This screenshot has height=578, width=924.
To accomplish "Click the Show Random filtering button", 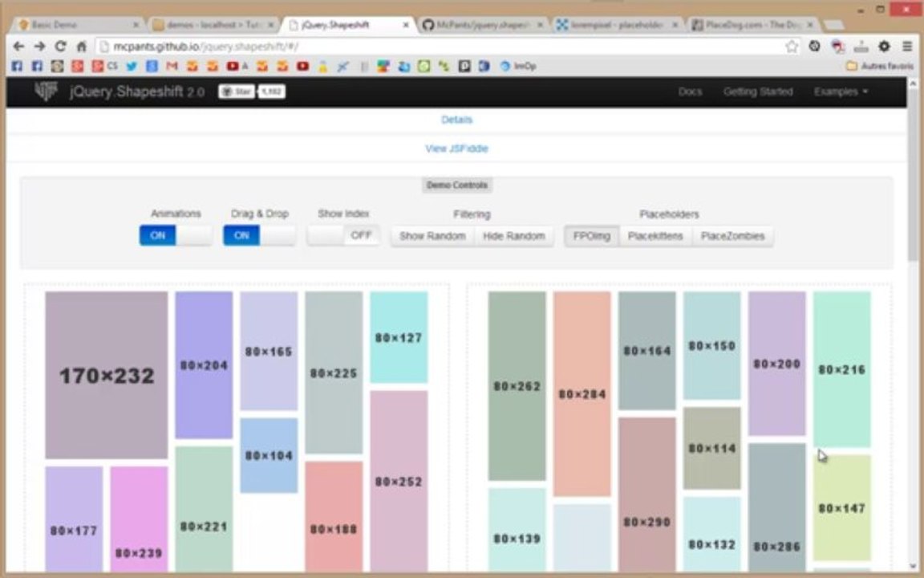I will 432,236.
